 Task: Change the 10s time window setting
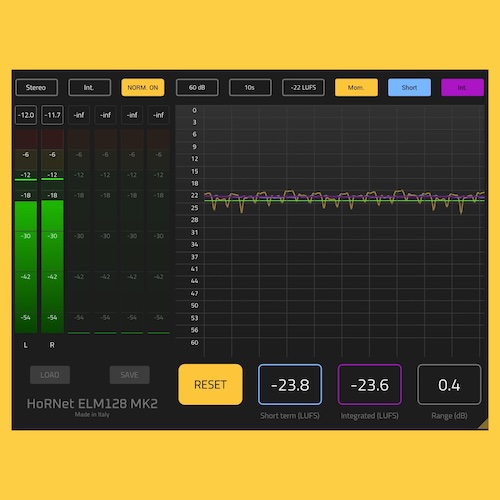pos(250,88)
